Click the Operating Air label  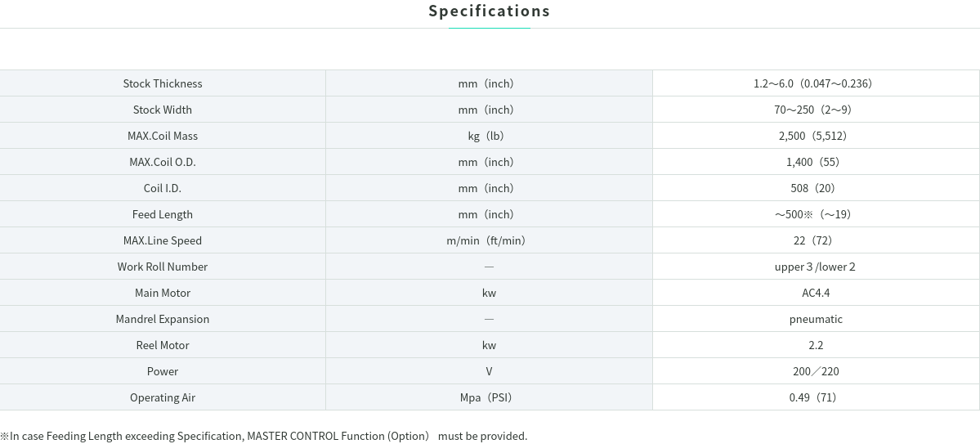[163, 397]
